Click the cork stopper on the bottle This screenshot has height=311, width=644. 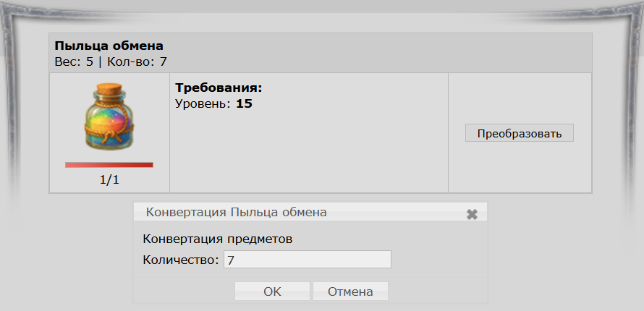click(x=109, y=88)
